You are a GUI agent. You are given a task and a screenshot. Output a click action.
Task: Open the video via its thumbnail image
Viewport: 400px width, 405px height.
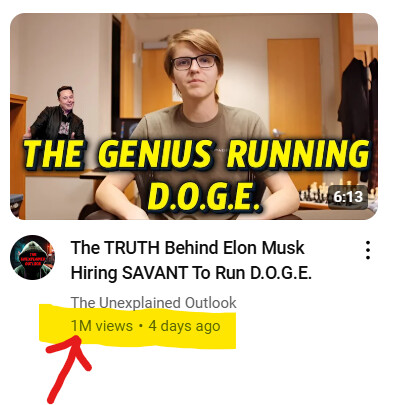click(x=194, y=116)
